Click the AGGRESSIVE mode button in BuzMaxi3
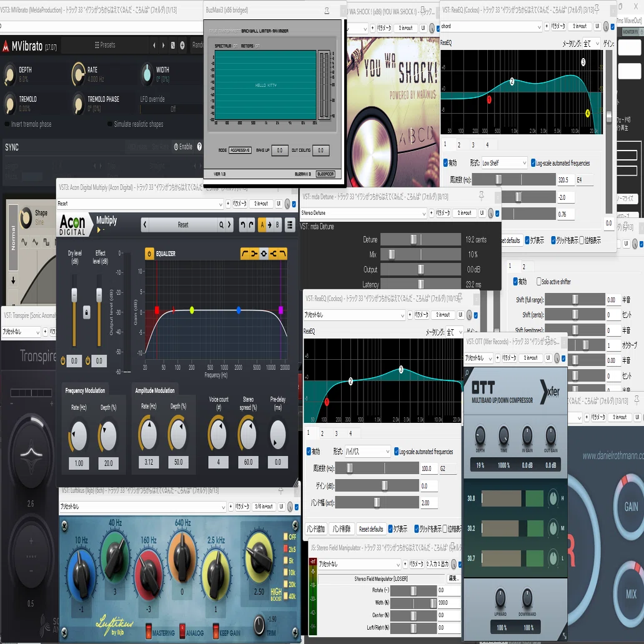Image resolution: width=644 pixels, height=644 pixels. point(240,151)
